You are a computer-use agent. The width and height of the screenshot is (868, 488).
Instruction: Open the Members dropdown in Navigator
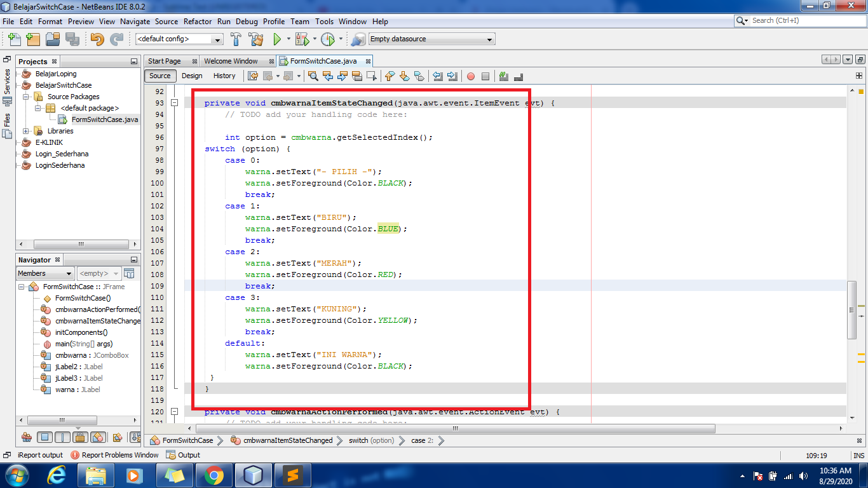(46, 273)
